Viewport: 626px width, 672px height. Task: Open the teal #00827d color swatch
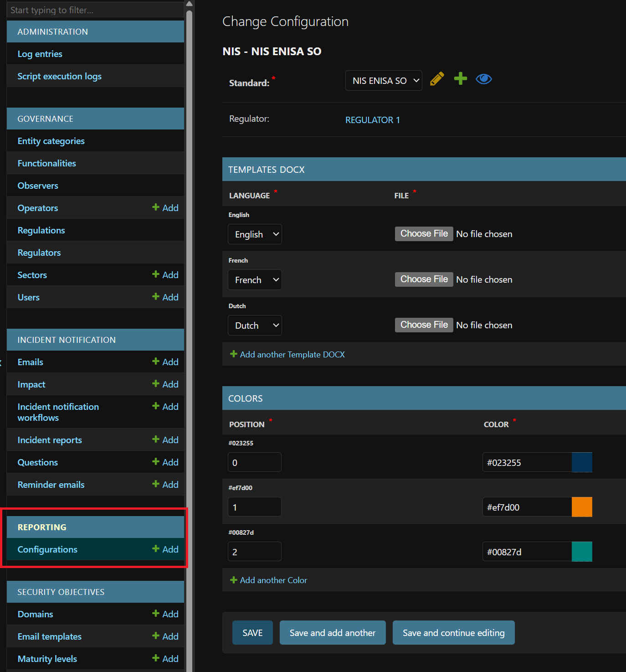(582, 552)
